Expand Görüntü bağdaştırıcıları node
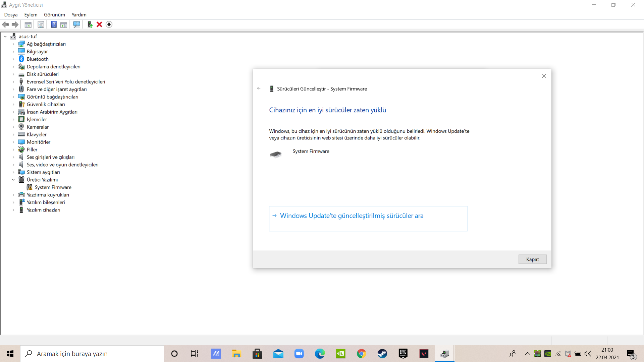Screen dimensions: 644x362 [13, 97]
